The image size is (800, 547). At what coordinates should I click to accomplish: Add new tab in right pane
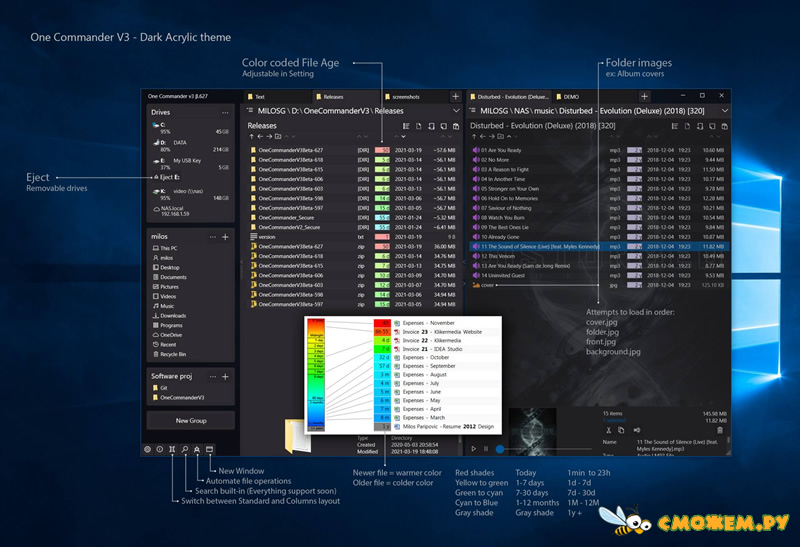[x=644, y=96]
